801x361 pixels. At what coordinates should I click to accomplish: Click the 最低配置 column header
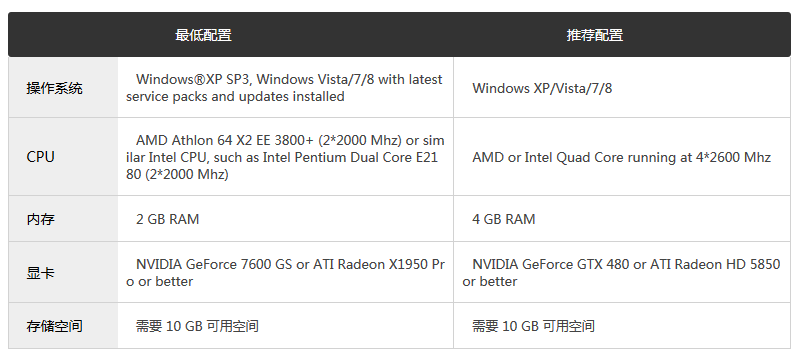203,35
